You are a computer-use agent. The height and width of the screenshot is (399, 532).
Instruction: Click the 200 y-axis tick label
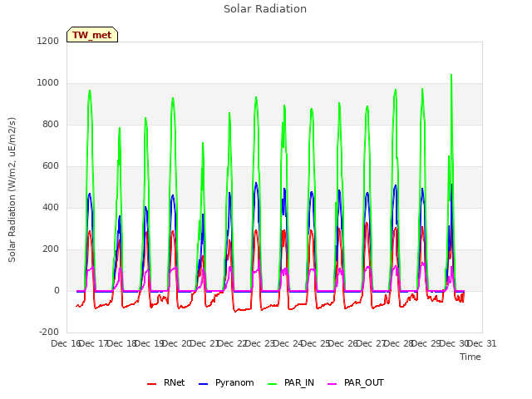tap(51, 249)
